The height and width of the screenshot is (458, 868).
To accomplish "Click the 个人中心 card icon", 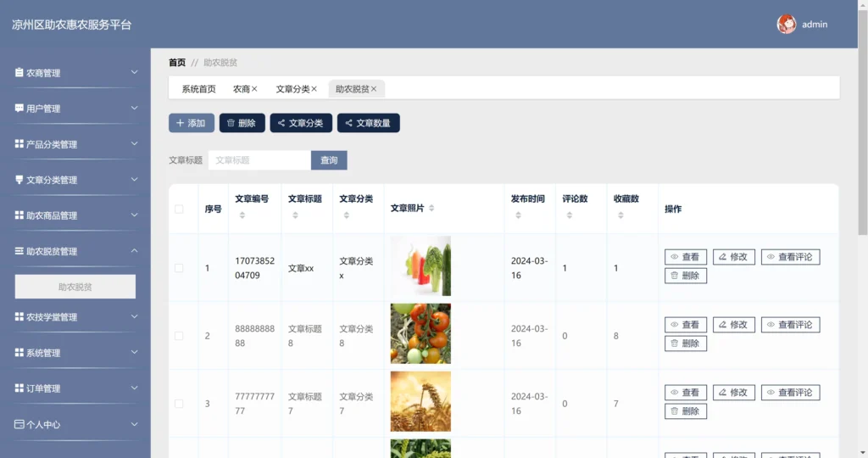I will 19,424.
